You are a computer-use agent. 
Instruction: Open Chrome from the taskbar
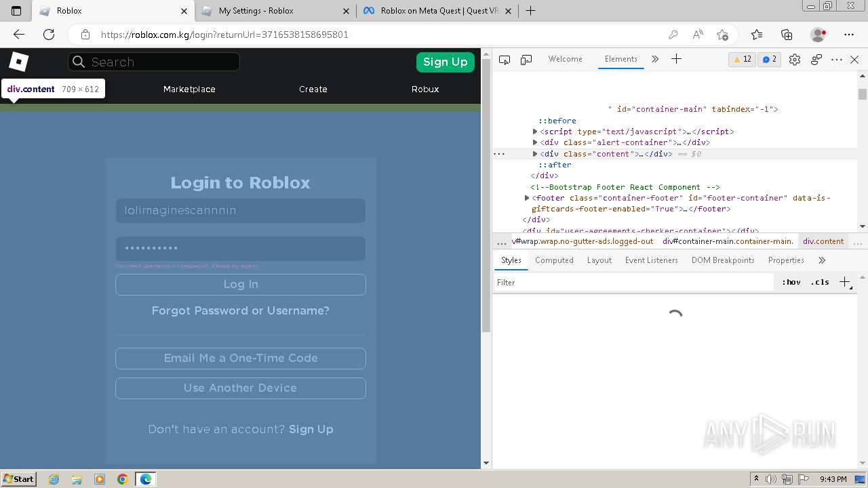[x=122, y=479]
